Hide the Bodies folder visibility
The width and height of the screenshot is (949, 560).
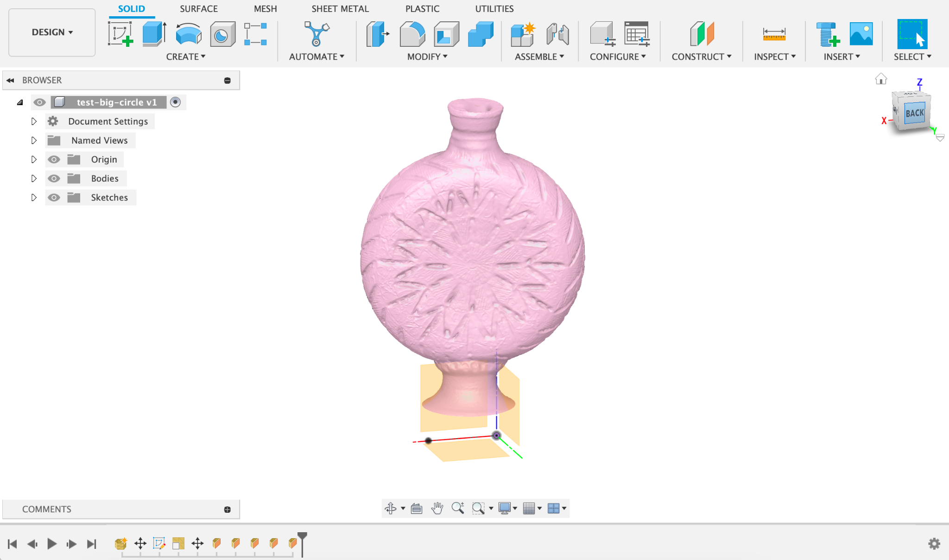click(x=54, y=178)
